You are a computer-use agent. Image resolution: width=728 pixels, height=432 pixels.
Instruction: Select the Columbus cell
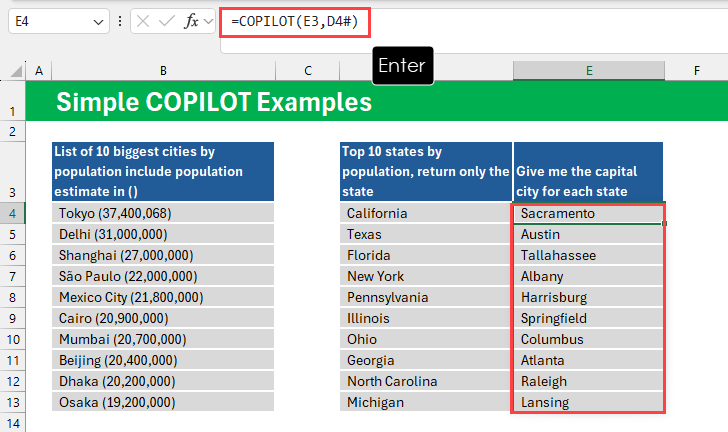pyautogui.click(x=588, y=340)
